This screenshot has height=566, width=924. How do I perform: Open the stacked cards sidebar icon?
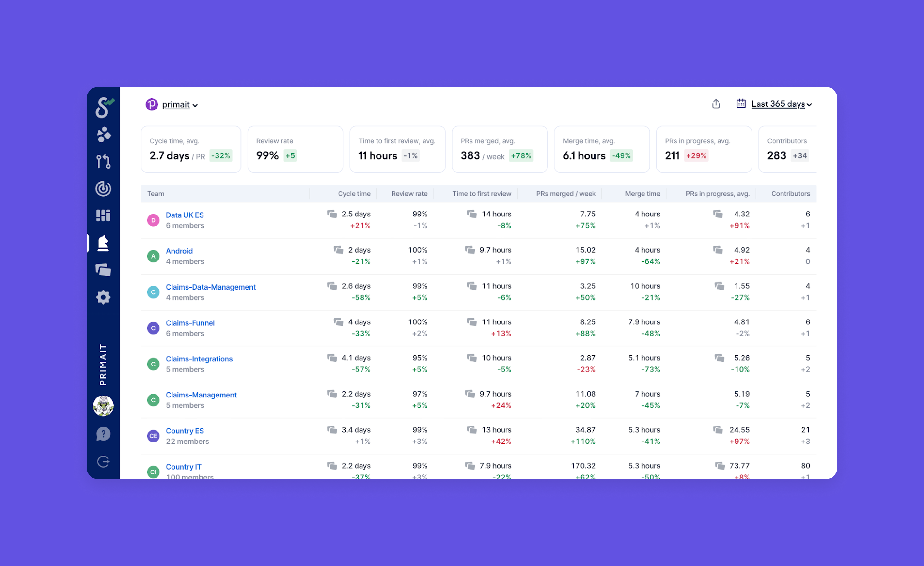103,270
